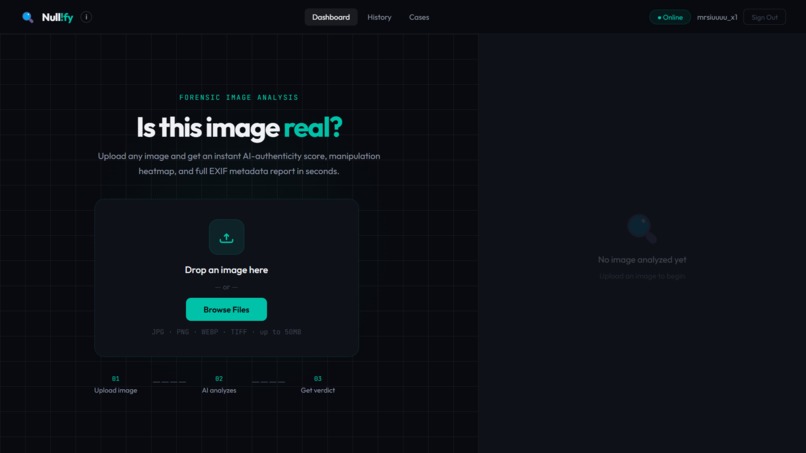Image resolution: width=806 pixels, height=453 pixels.
Task: Click the username mrsiuuuu_x1
Action: pos(717,17)
